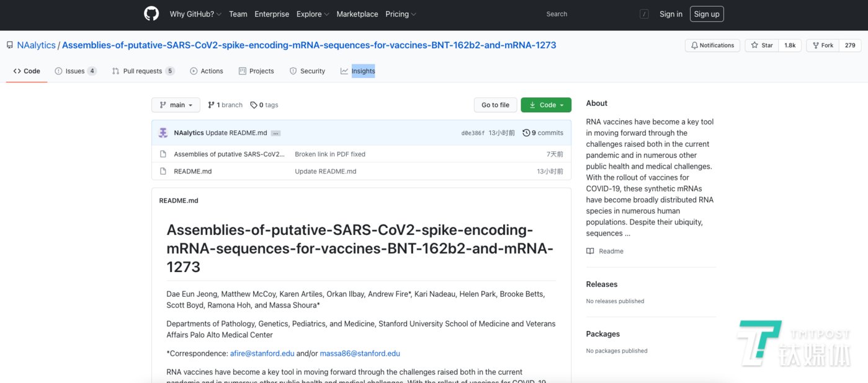
Task: Open the Notifications bell button
Action: click(x=712, y=45)
